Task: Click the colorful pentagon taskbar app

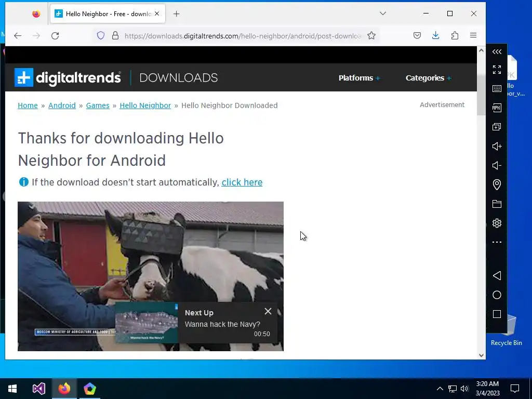Action: [x=89, y=389]
